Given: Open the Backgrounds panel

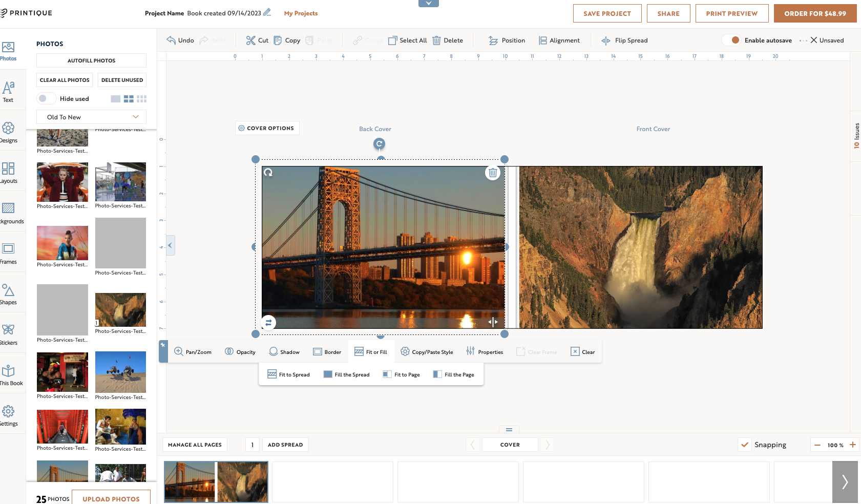Looking at the screenshot, I should tap(8, 212).
